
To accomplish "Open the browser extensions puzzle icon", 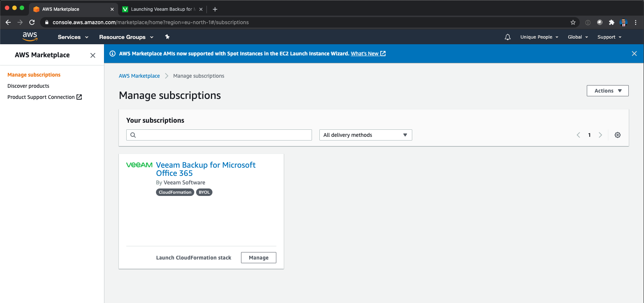I will click(612, 22).
